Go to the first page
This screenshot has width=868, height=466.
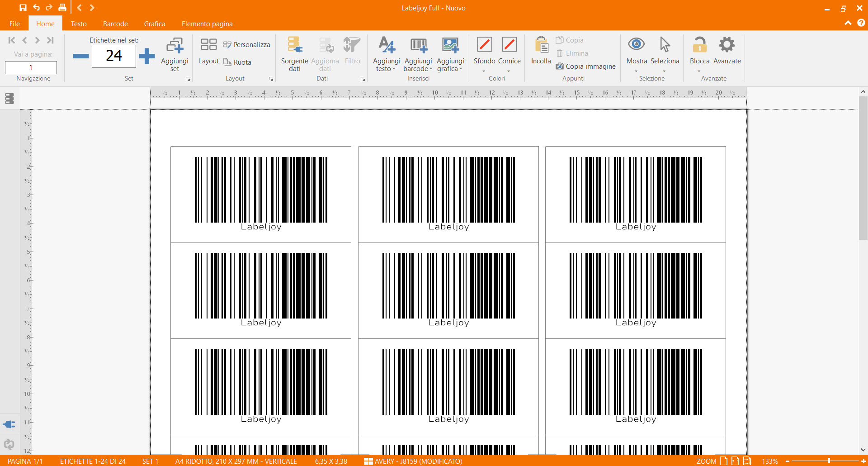[x=12, y=40]
